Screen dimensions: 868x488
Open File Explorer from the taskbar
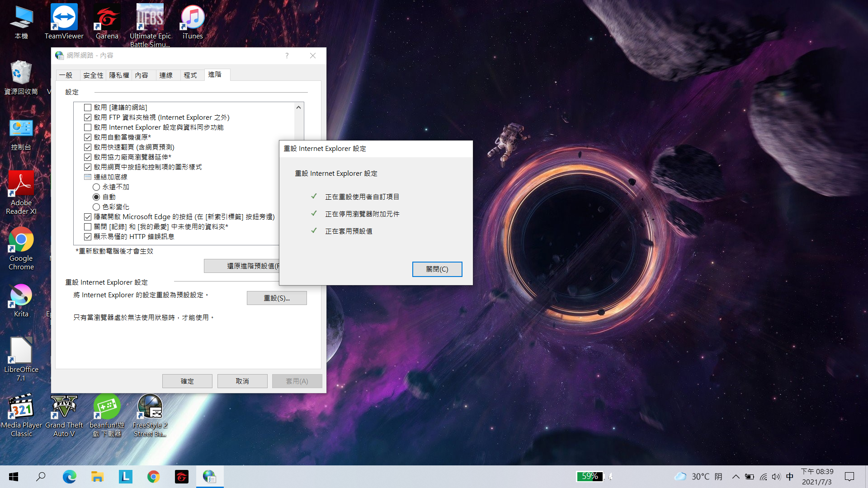pos(97,477)
